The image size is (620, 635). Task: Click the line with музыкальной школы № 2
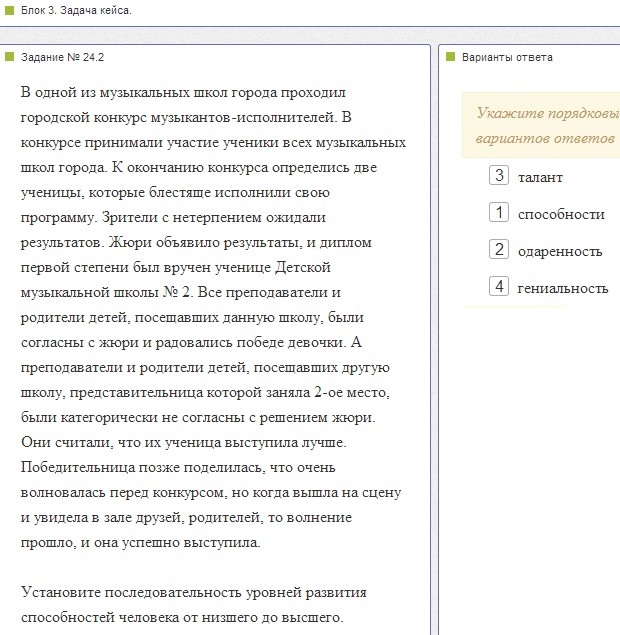click(181, 292)
